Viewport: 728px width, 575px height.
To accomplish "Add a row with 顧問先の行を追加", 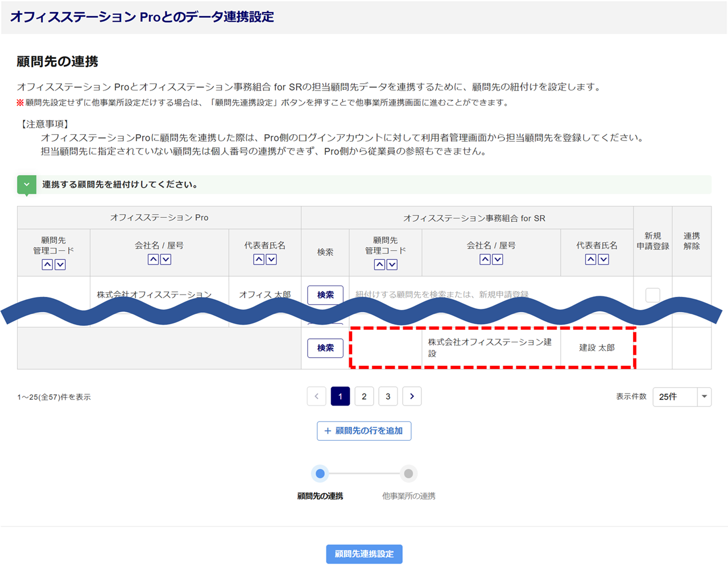I will point(364,431).
